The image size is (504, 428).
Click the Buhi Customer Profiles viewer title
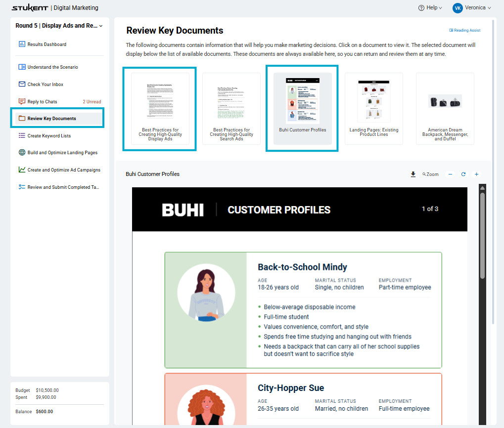click(x=153, y=174)
